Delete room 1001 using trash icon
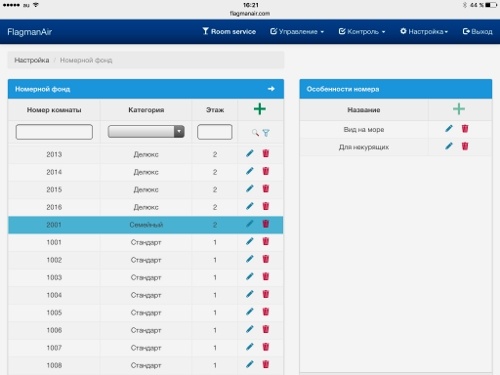 pos(266,241)
